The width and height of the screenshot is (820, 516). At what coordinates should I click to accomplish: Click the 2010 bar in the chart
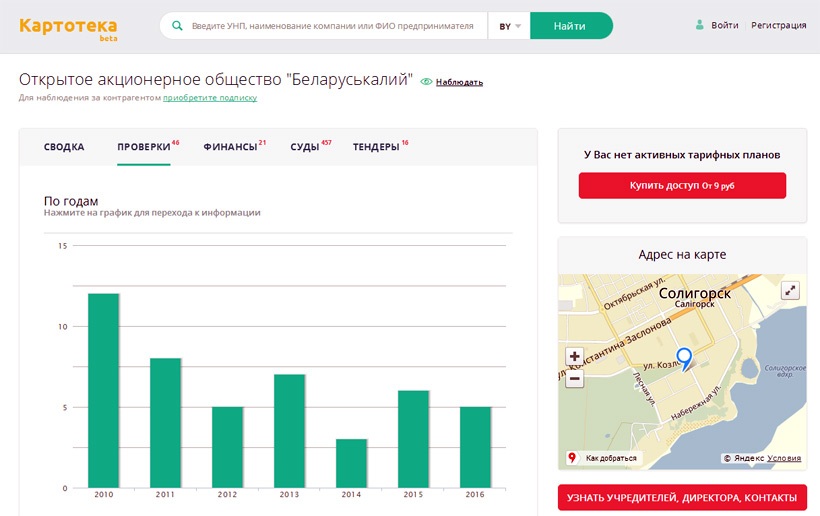pos(103,390)
